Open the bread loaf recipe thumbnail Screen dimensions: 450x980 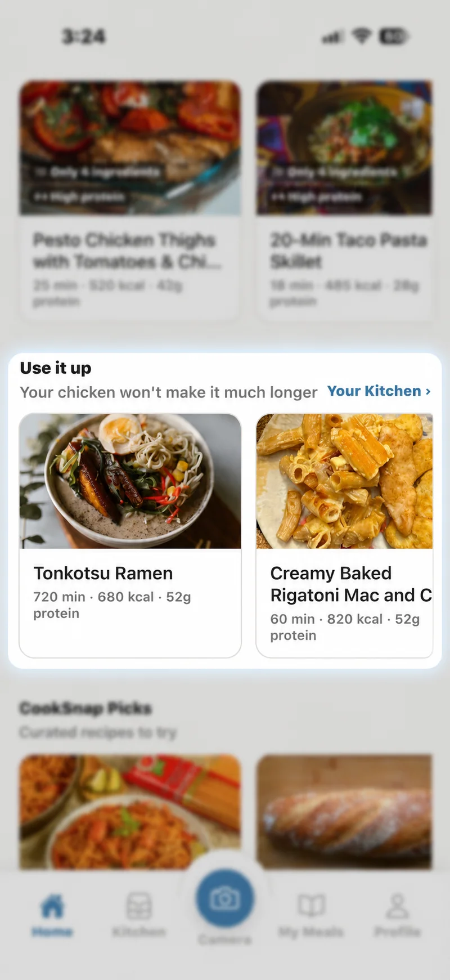point(344,812)
